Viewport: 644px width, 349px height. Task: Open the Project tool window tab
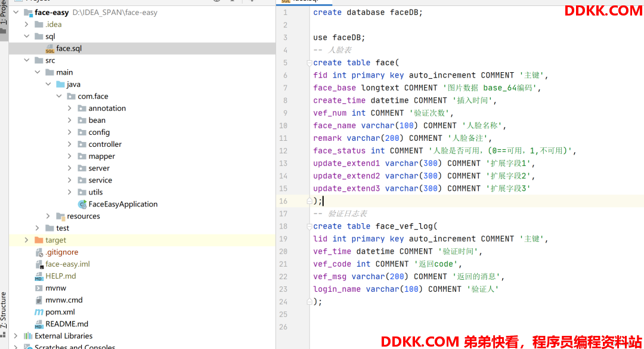click(x=4, y=15)
